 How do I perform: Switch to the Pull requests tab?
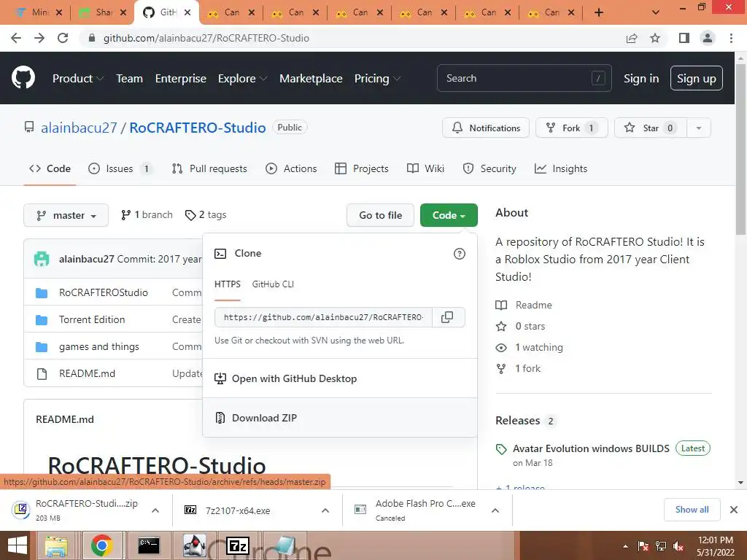point(209,168)
